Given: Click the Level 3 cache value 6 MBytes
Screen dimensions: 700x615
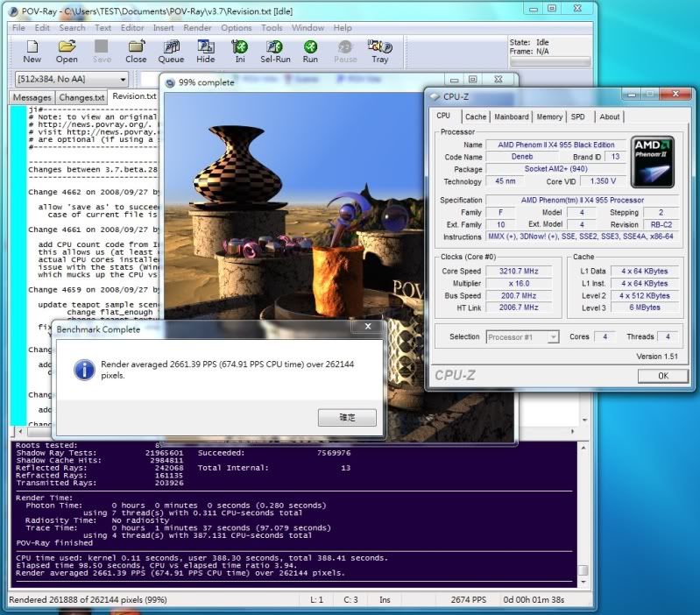Looking at the screenshot, I should coord(645,307).
